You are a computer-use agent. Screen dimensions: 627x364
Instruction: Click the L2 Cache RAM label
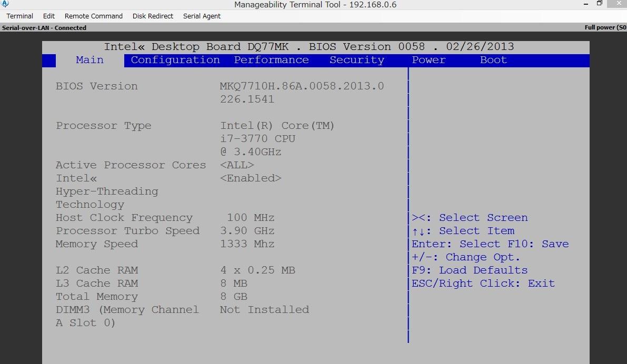[97, 270]
